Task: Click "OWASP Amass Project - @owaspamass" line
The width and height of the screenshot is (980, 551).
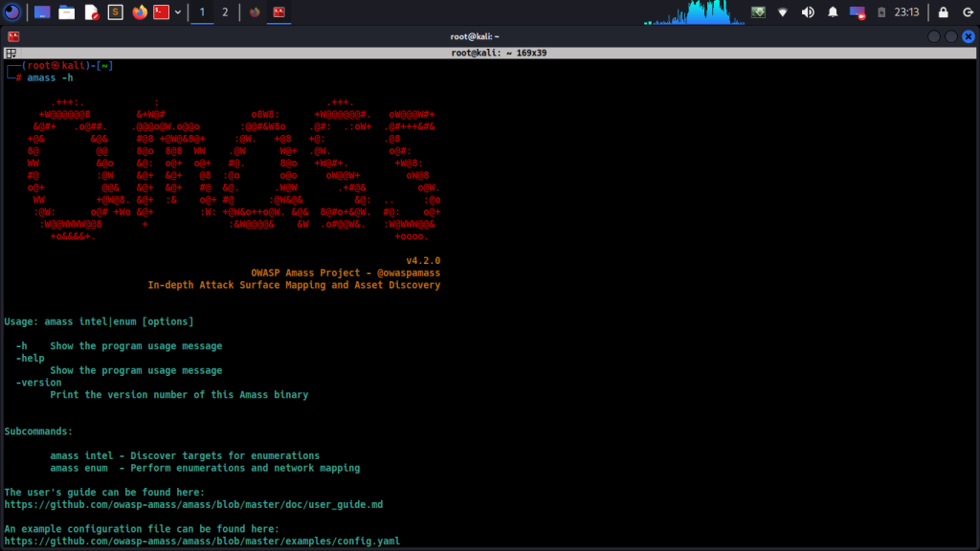Action: [345, 273]
